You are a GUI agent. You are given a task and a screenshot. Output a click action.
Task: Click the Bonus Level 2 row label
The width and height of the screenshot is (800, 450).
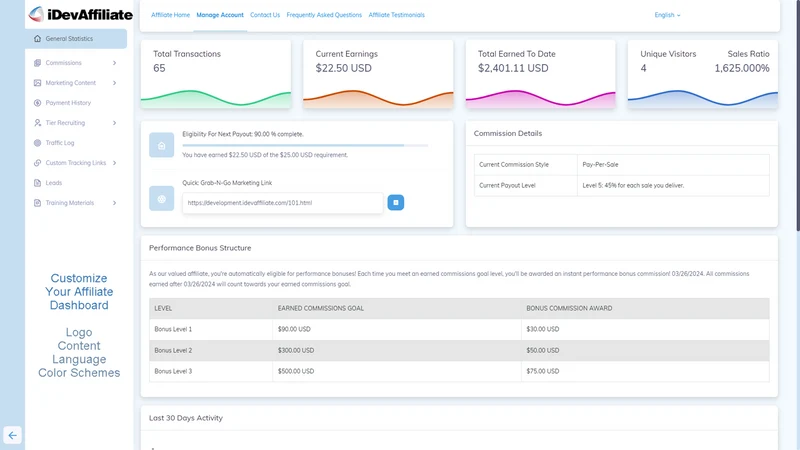173,351
